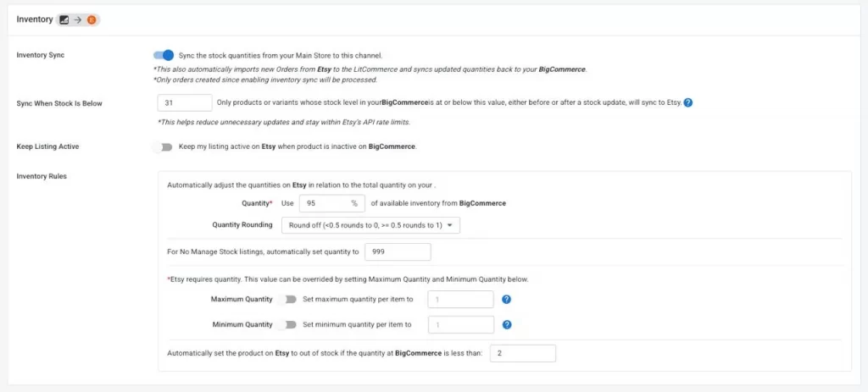Viewport: 868px width, 392px height.
Task: Click the Maximum Quantity label
Action: (x=242, y=299)
